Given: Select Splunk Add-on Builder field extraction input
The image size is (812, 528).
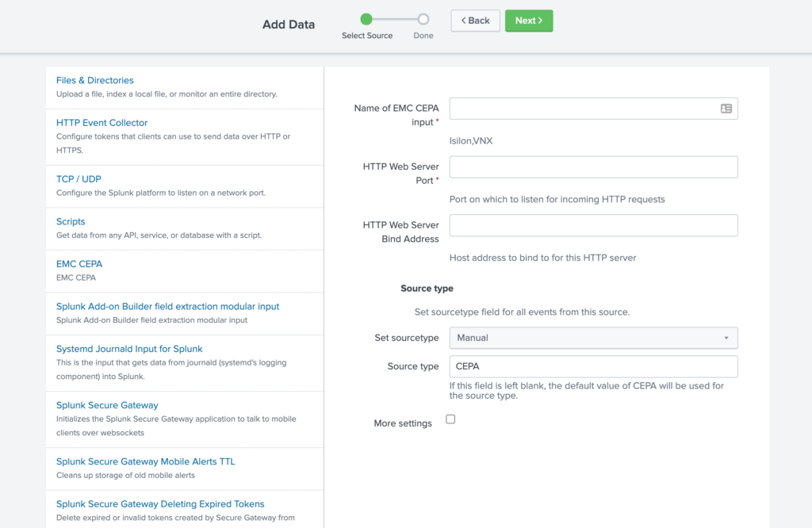Looking at the screenshot, I should coord(167,307).
